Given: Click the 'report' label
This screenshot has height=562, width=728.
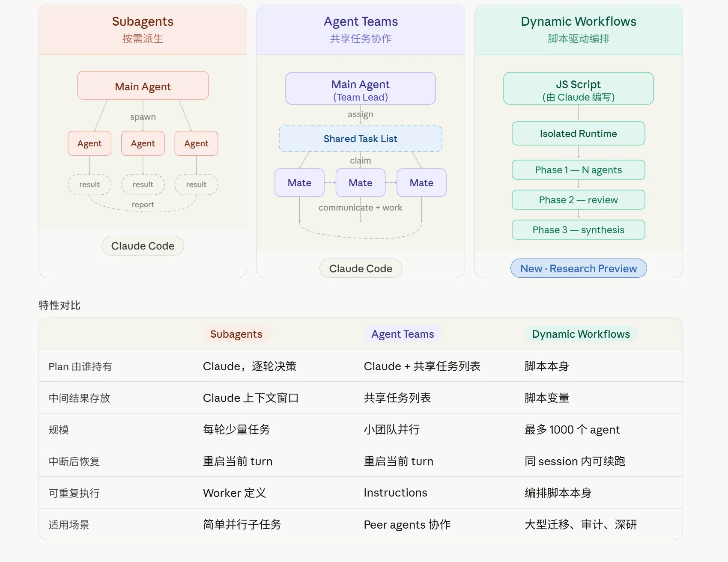Looking at the screenshot, I should (x=143, y=205).
